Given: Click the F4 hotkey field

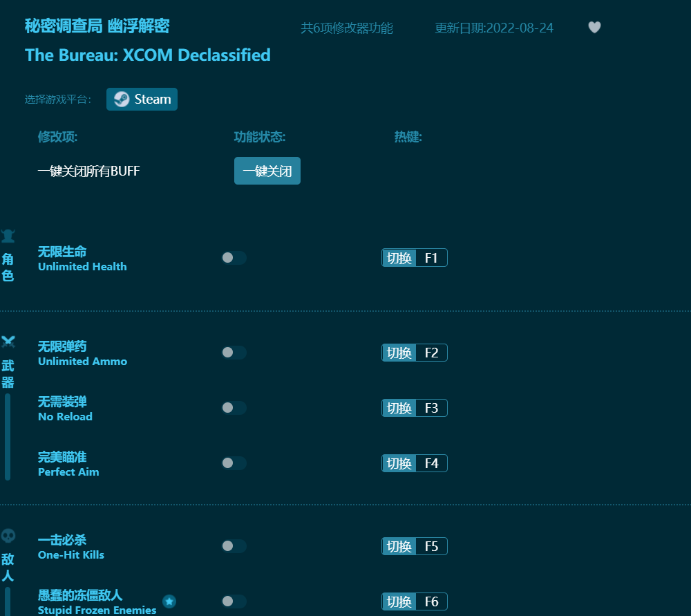Looking at the screenshot, I should 431,463.
